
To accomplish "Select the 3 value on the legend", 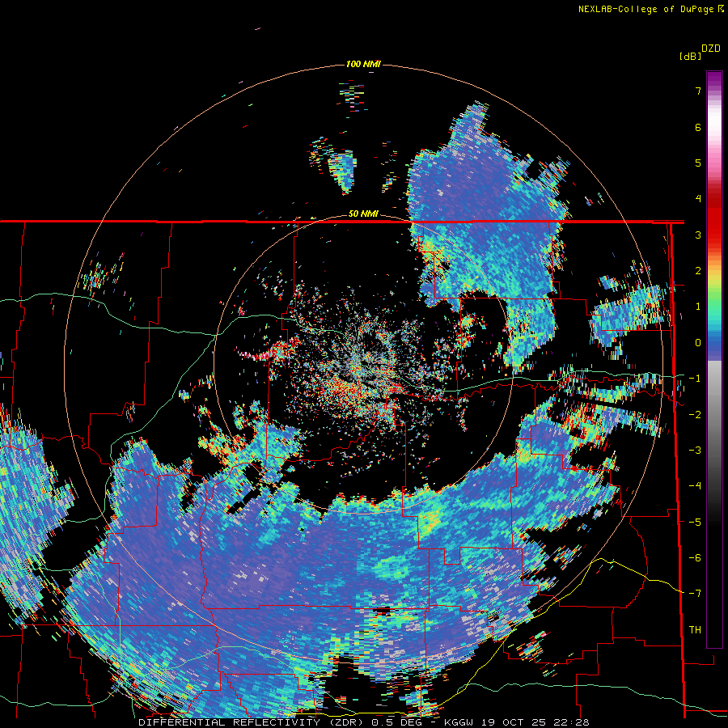I will 698,235.
